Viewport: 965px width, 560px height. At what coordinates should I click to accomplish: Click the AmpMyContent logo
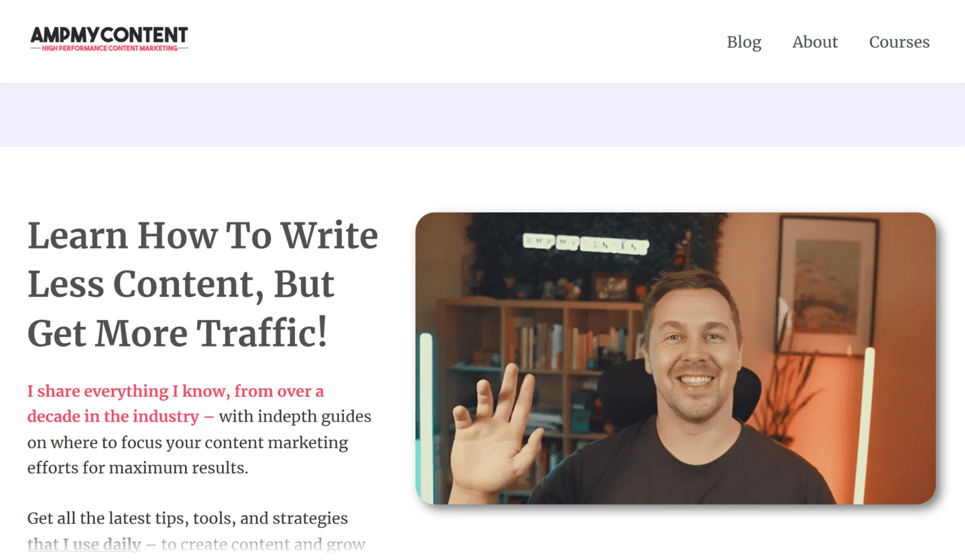(x=109, y=39)
